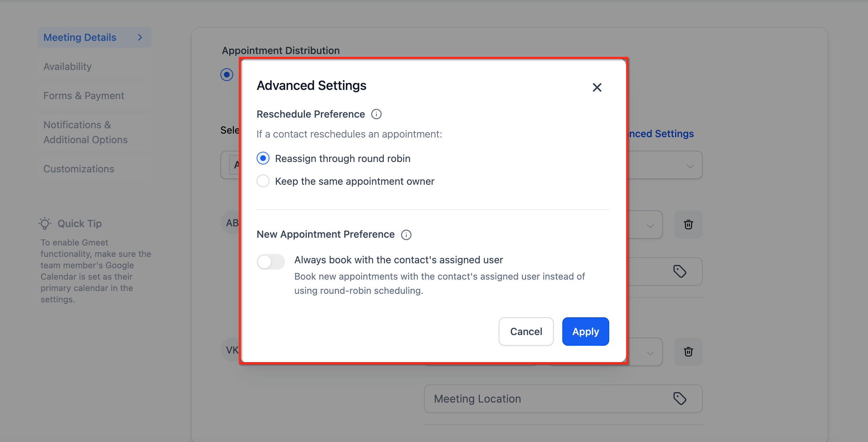868x442 pixels.
Task: Click info icon beside Reschedule Preference
Action: tap(376, 114)
